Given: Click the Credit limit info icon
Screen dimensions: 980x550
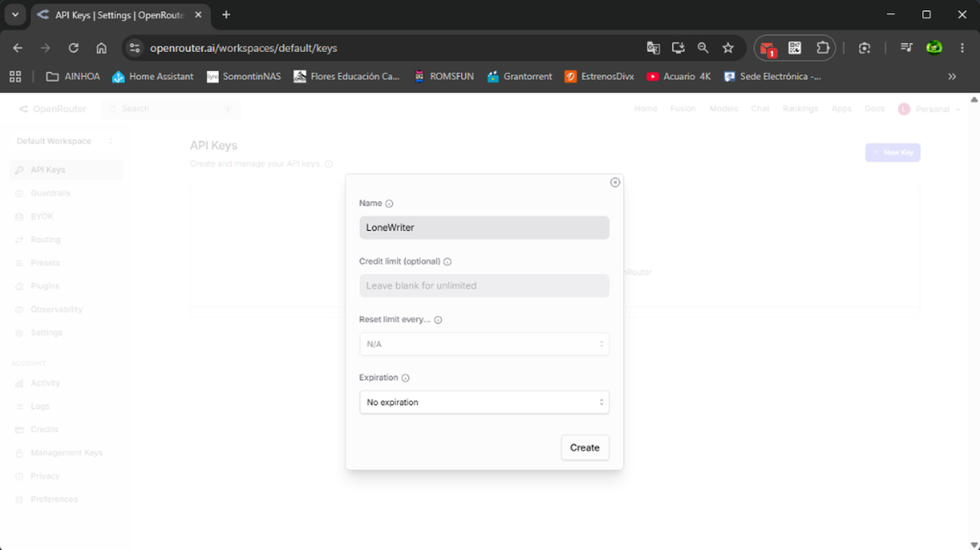Looking at the screenshot, I should pos(447,262).
